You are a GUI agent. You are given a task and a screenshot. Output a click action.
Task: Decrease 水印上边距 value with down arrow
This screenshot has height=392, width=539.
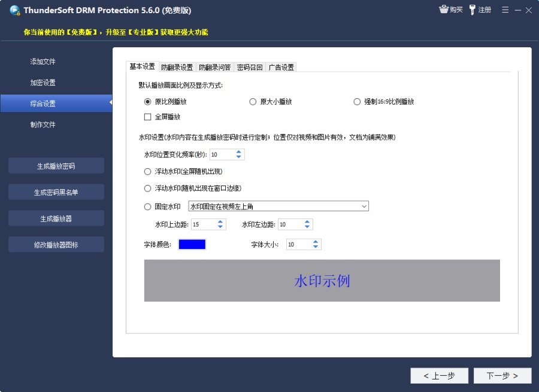click(220, 227)
